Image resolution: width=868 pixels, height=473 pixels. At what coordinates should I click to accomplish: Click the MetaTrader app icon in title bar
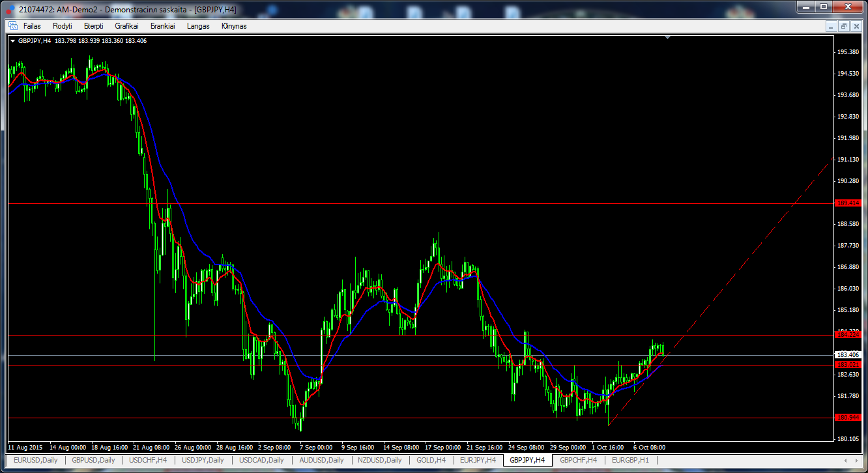click(x=10, y=9)
